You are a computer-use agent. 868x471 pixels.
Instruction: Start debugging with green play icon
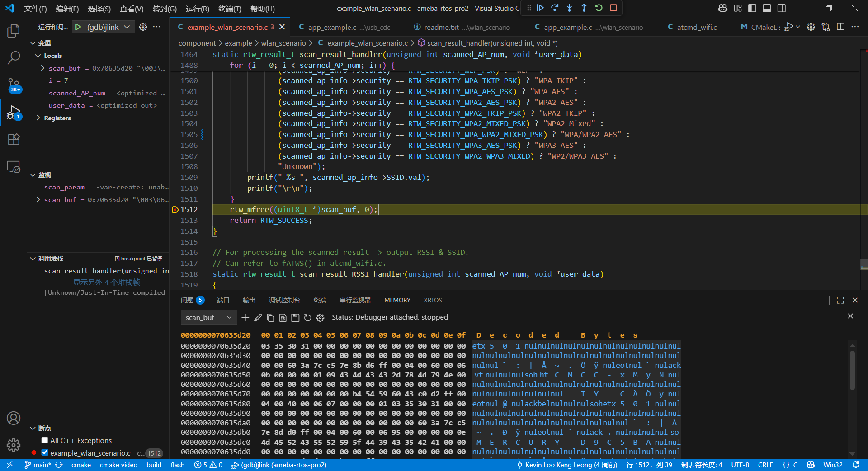78,27
